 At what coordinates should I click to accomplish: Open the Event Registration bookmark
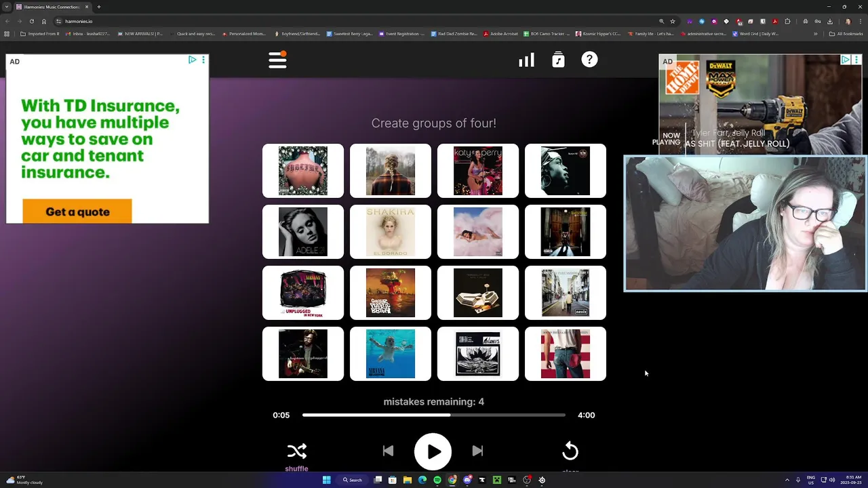pos(402,33)
